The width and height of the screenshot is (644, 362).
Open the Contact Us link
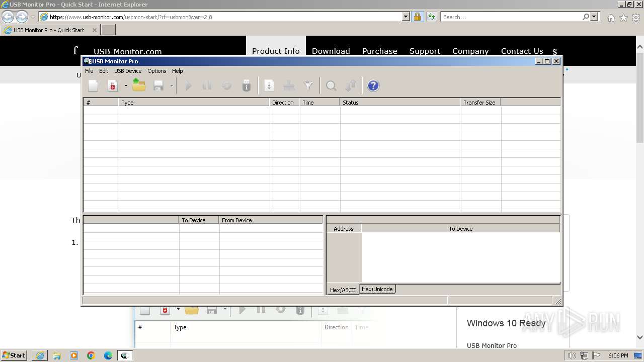coord(522,51)
